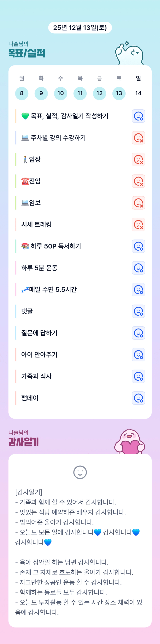The width and height of the screenshot is (160, 644).
Task: Click the gray smiley mood icon in 감사일기
Action: (x=80, y=472)
